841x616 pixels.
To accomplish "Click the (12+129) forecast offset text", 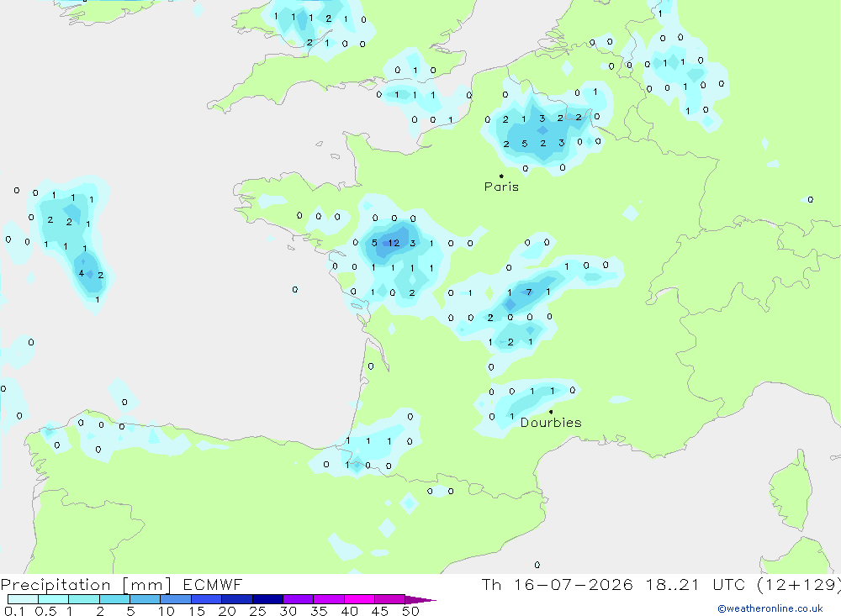I will tap(799, 585).
